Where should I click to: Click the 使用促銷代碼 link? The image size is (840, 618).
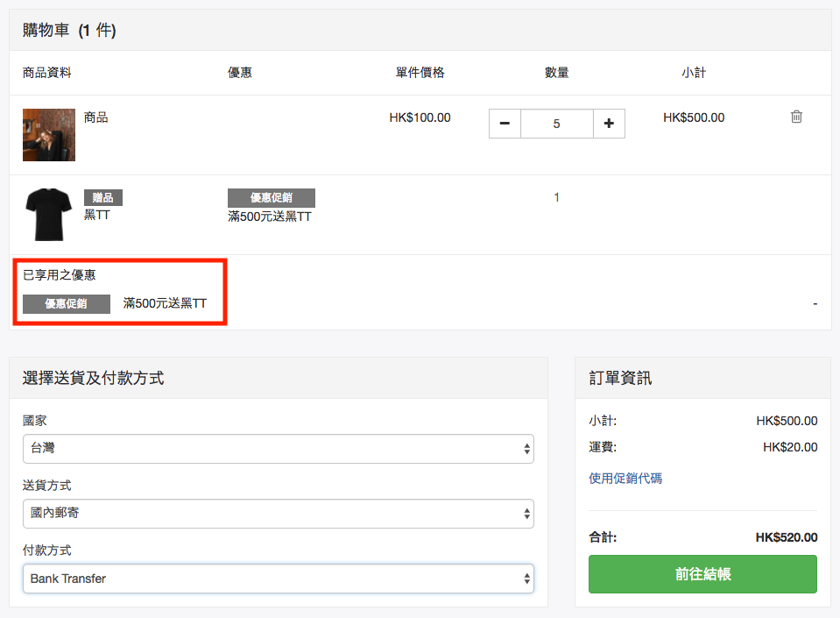[625, 478]
